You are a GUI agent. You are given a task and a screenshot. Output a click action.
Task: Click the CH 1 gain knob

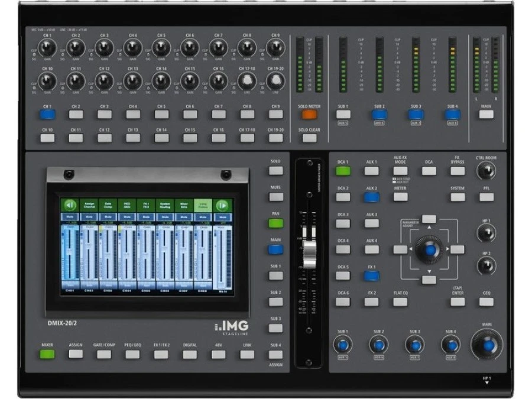(47, 48)
